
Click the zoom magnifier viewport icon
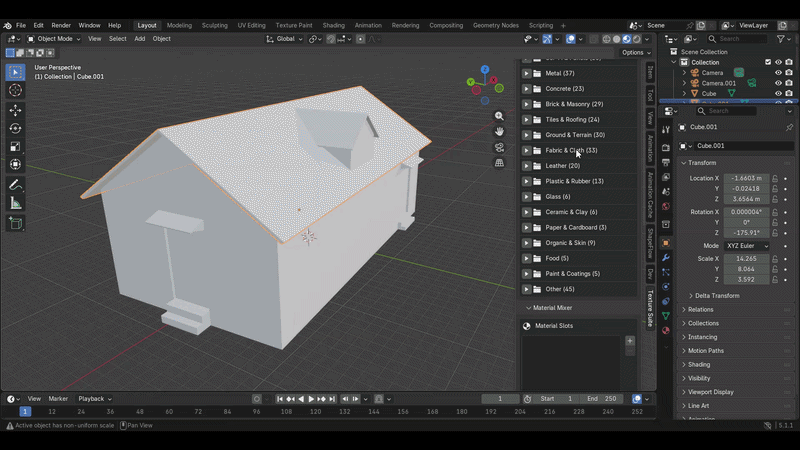click(499, 116)
